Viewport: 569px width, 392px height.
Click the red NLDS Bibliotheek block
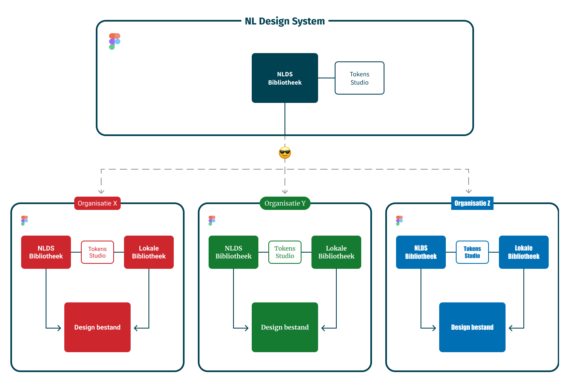(46, 252)
